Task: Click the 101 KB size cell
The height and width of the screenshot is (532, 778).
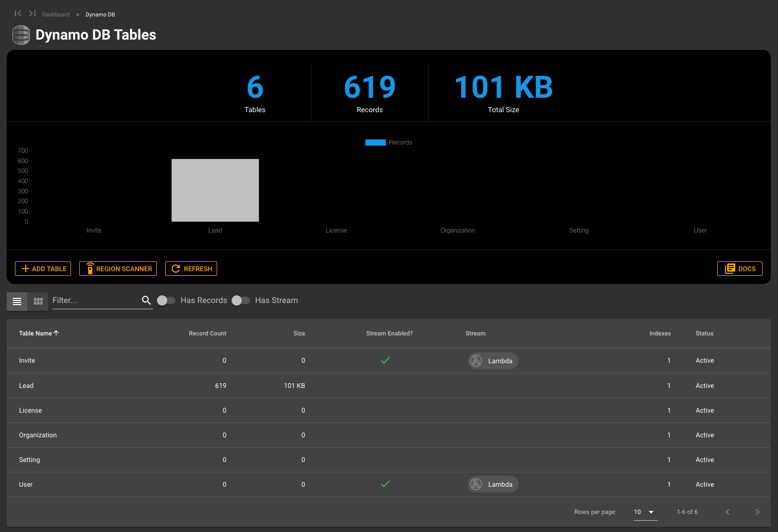Action: (x=294, y=385)
